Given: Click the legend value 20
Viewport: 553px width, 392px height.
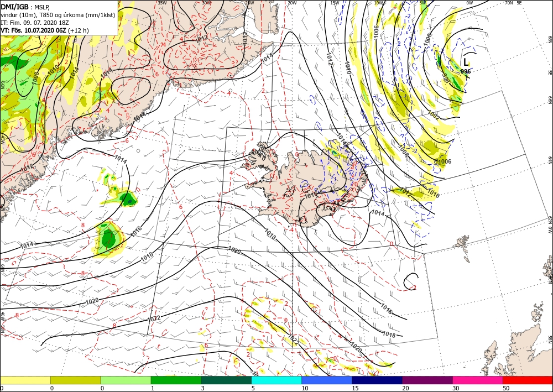Looking at the screenshot, I should coord(405,388).
